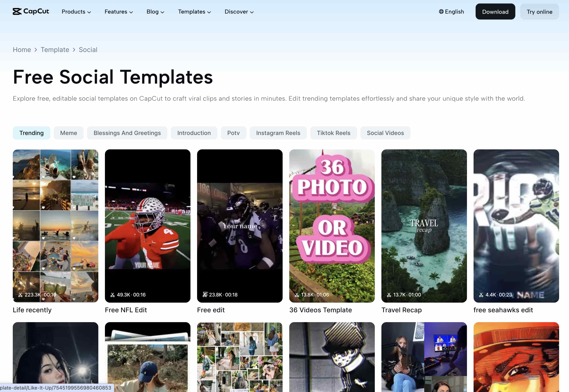Click the globe language icon
569x392 pixels.
coord(441,12)
